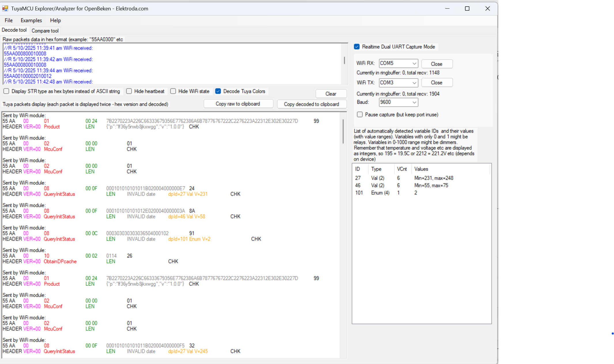
Task: Switch to the Compare tool tab
Action: point(45,31)
